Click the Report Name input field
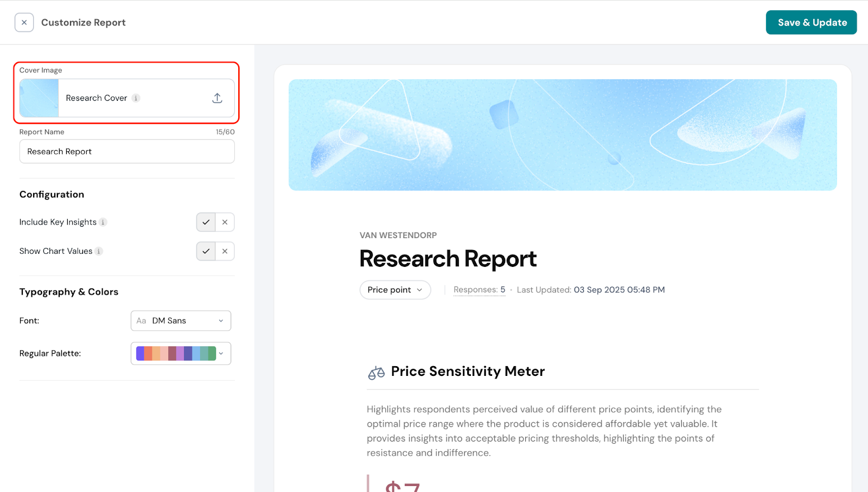Viewport: 868px width, 492px height. pyautogui.click(x=127, y=152)
